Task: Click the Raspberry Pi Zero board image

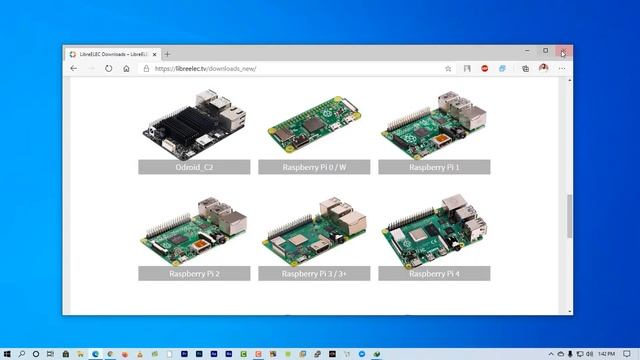Action: (314, 124)
